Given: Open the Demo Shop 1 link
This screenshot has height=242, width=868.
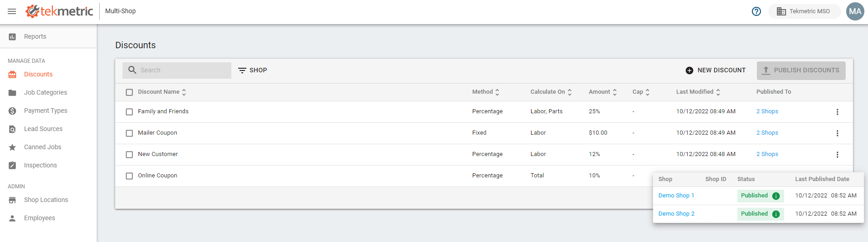Looking at the screenshot, I should 676,196.
